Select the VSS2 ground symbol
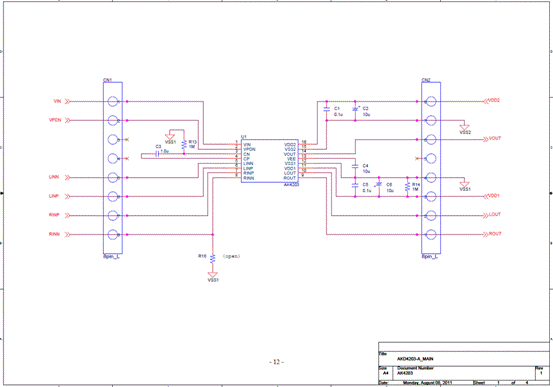Image resolution: width=553 pixels, height=387 pixels. [x=464, y=127]
